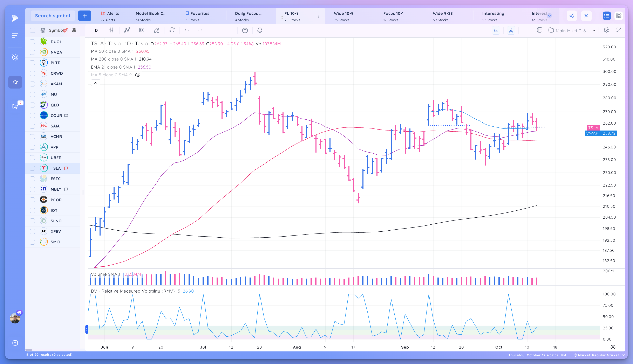This screenshot has height=364, width=633.
Task: Click the share icon
Action: pos(572,16)
